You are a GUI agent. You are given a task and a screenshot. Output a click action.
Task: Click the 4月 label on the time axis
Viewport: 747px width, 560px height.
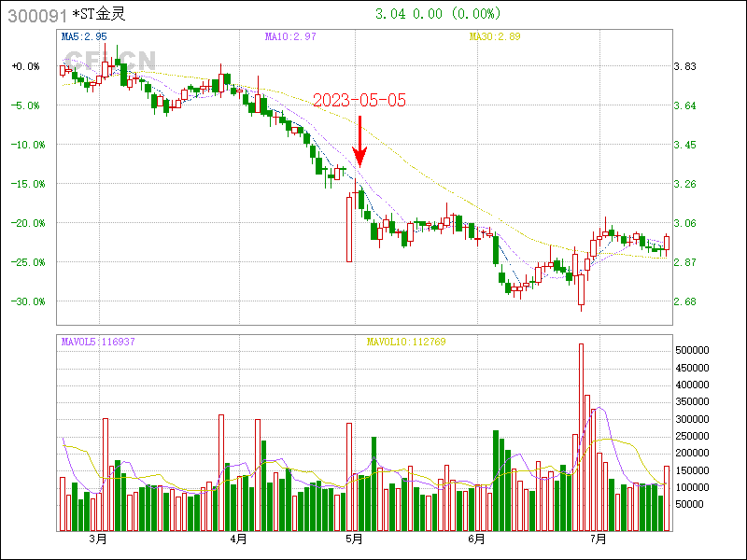pos(238,539)
